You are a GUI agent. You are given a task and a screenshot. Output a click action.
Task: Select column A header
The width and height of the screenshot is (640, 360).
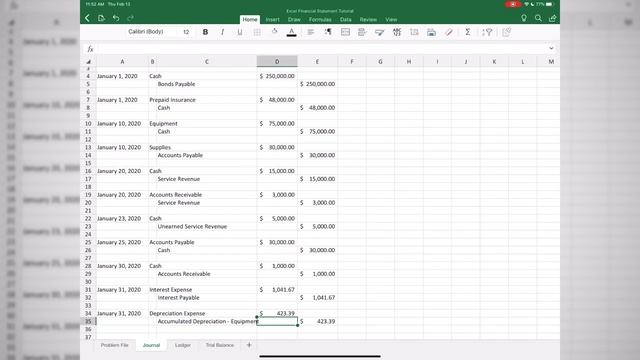(x=122, y=61)
